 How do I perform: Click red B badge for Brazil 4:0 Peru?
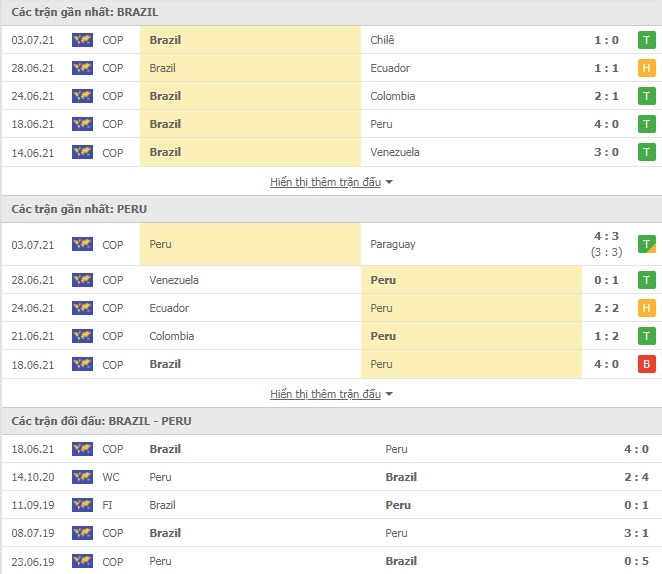pyautogui.click(x=646, y=364)
